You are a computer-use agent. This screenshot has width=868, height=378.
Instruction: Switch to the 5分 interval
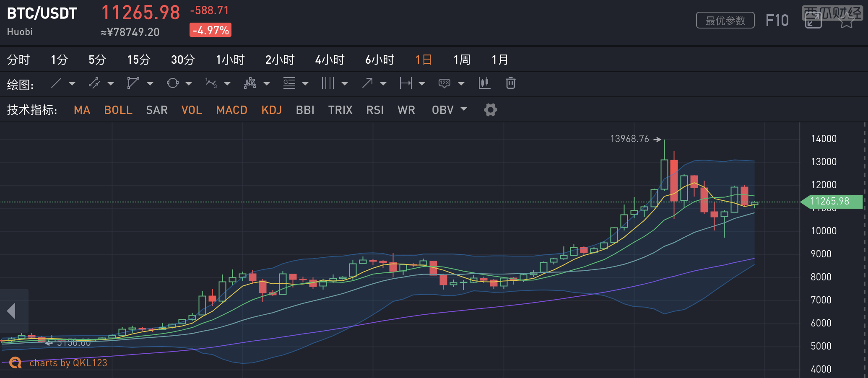(97, 60)
